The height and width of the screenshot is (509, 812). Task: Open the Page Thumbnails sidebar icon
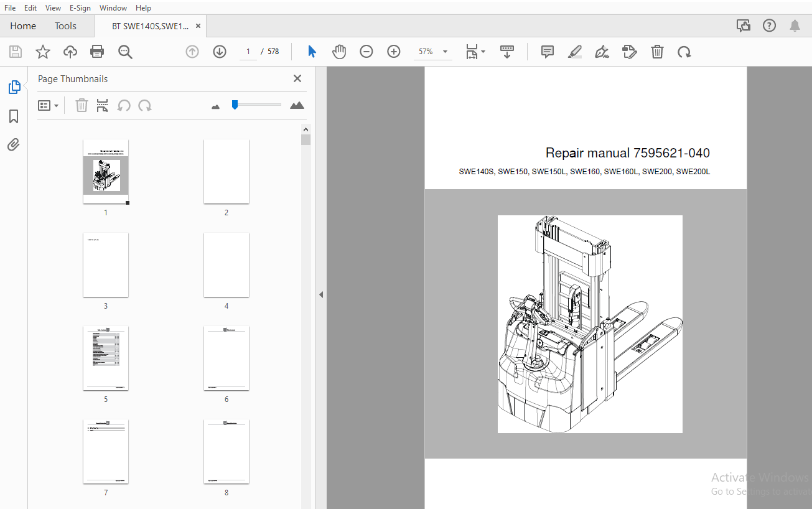(x=14, y=87)
